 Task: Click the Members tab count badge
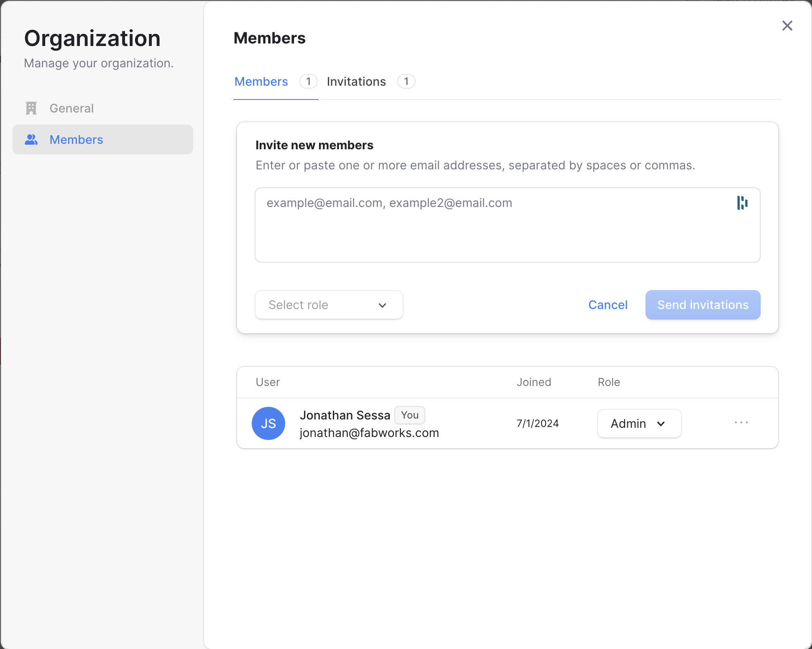[308, 82]
